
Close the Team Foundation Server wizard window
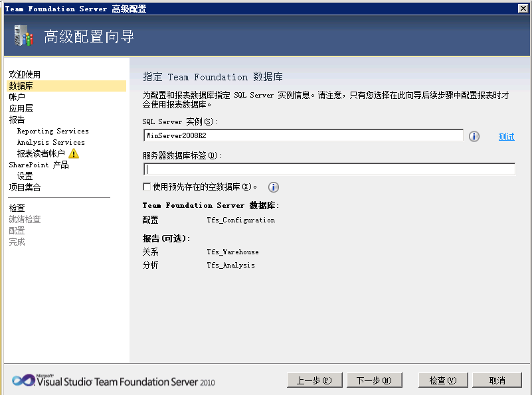523,8
